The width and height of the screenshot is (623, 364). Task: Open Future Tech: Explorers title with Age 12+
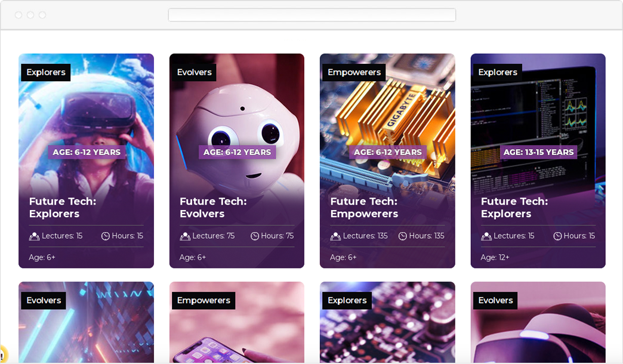(514, 208)
